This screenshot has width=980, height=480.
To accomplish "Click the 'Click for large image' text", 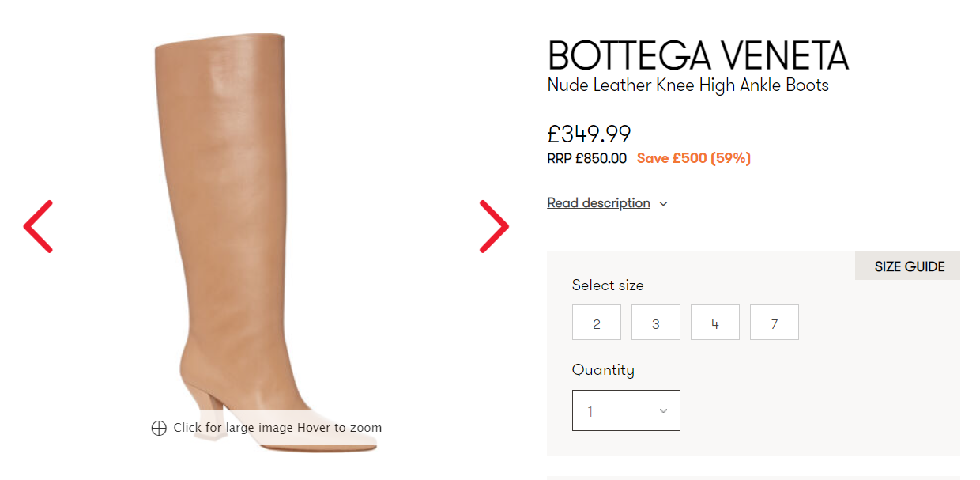I will (x=233, y=428).
